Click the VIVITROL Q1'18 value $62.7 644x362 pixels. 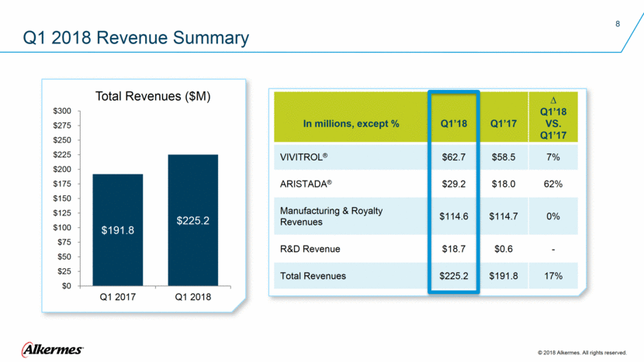coord(454,157)
